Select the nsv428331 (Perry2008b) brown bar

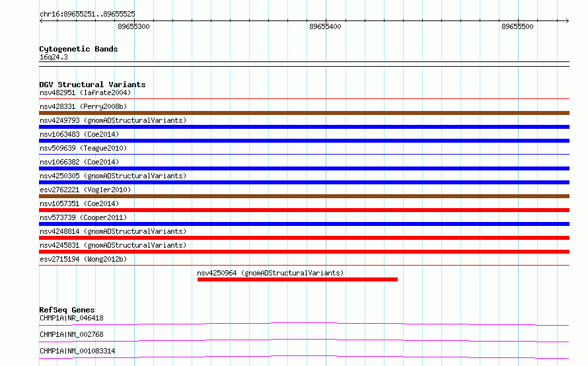(304, 113)
